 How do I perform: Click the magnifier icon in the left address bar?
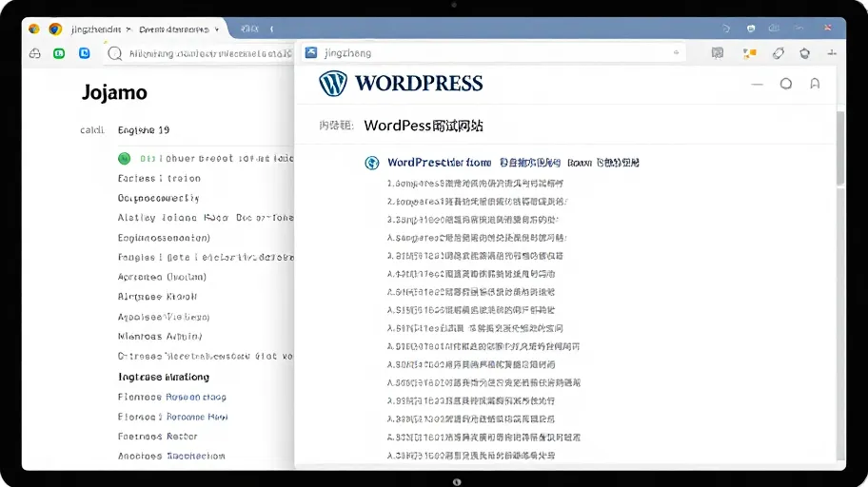(x=114, y=53)
